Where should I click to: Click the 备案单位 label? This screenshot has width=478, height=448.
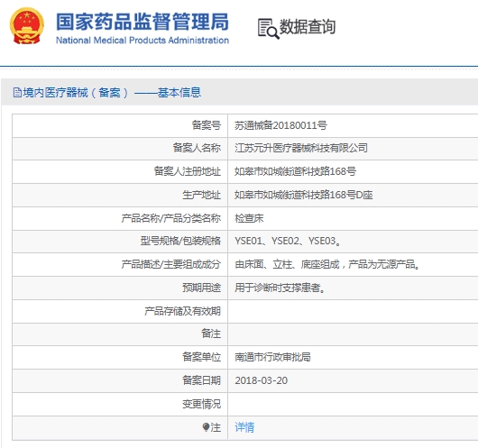201,357
